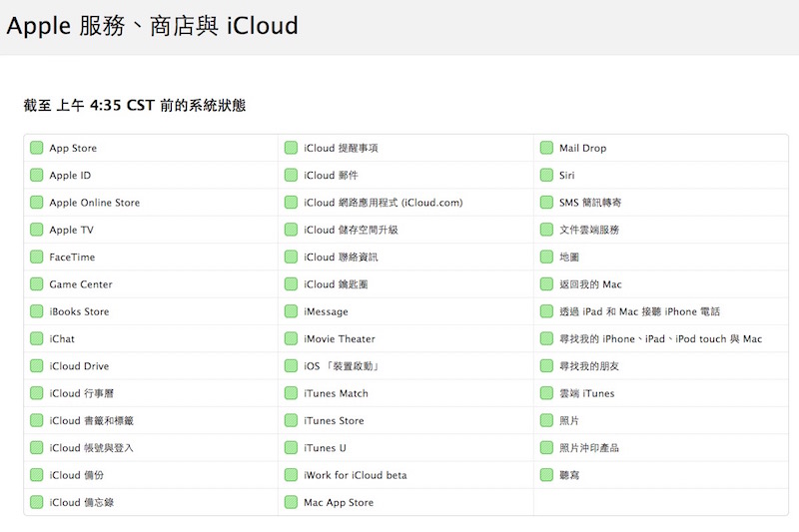Select the iCloud Drive status icon
Viewport: 799px width, 532px height.
[36, 365]
